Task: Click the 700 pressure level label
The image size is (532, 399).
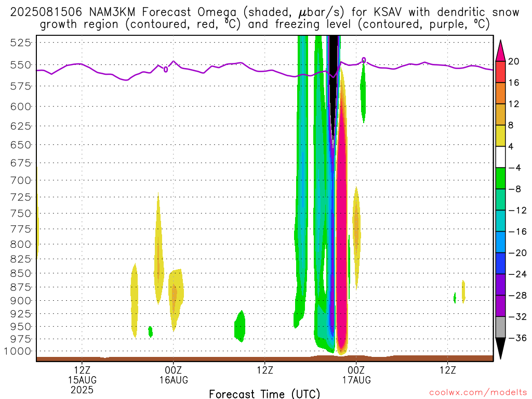Action: tap(20, 180)
